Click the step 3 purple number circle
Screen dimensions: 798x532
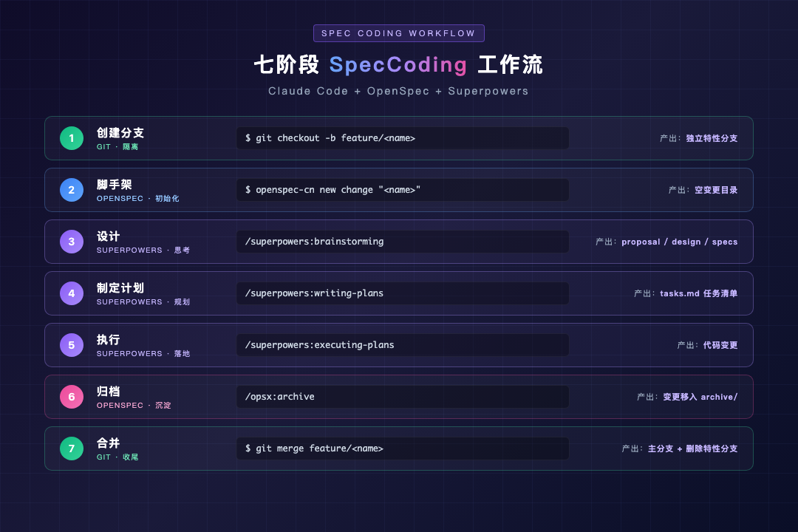[x=72, y=242]
